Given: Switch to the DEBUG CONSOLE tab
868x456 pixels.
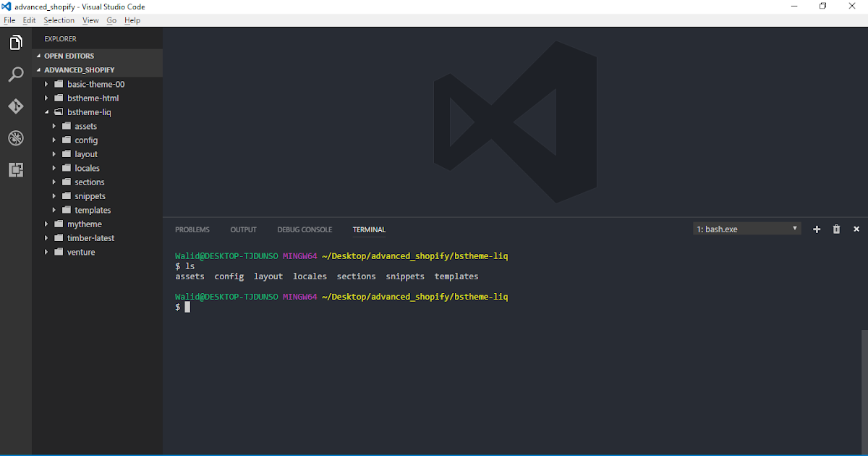Looking at the screenshot, I should (x=305, y=229).
